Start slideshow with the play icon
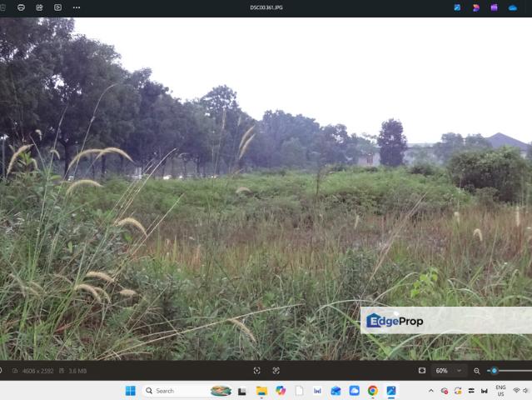The height and width of the screenshot is (400, 532). coord(57,7)
